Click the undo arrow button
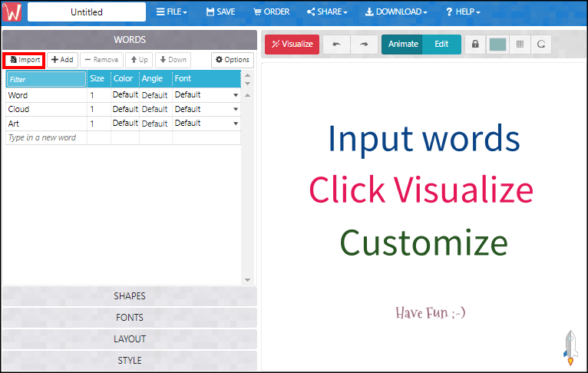Image resolution: width=588 pixels, height=373 pixels. (336, 45)
